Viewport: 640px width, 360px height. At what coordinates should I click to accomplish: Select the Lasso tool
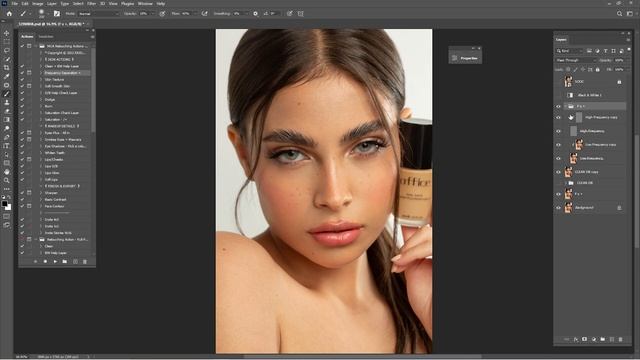[x=7, y=50]
